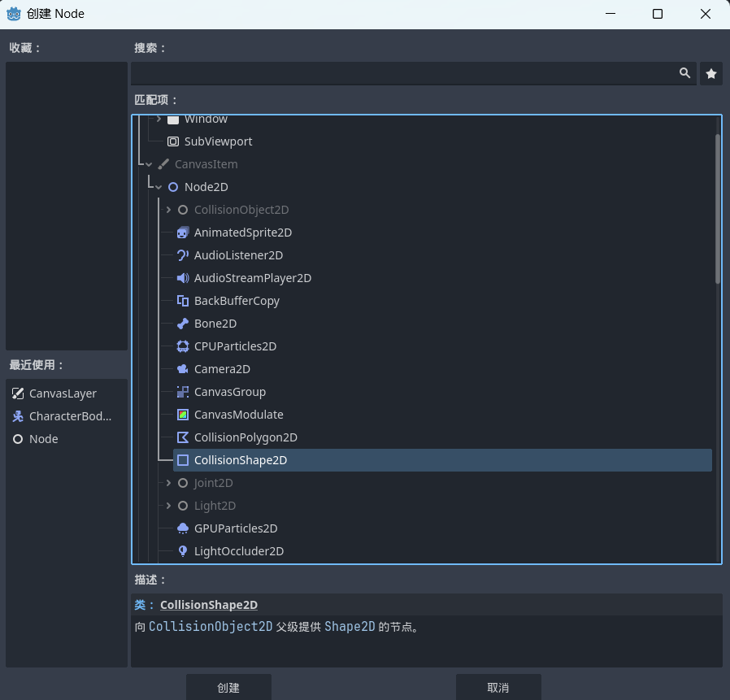This screenshot has height=700, width=730.
Task: Click the Camera2D camera icon
Action: pyautogui.click(x=183, y=369)
